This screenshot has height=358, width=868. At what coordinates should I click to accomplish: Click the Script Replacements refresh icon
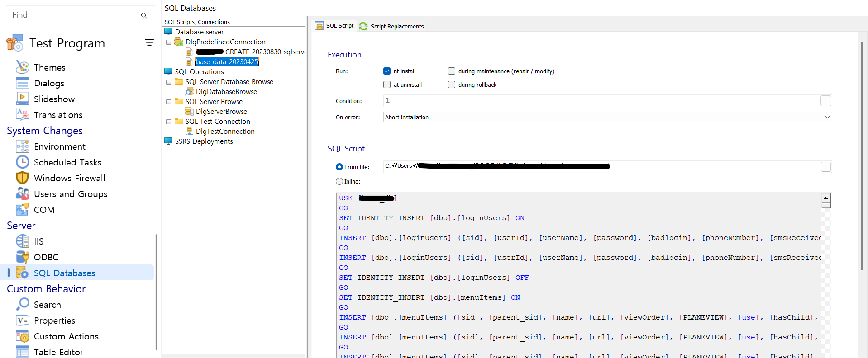pos(363,26)
